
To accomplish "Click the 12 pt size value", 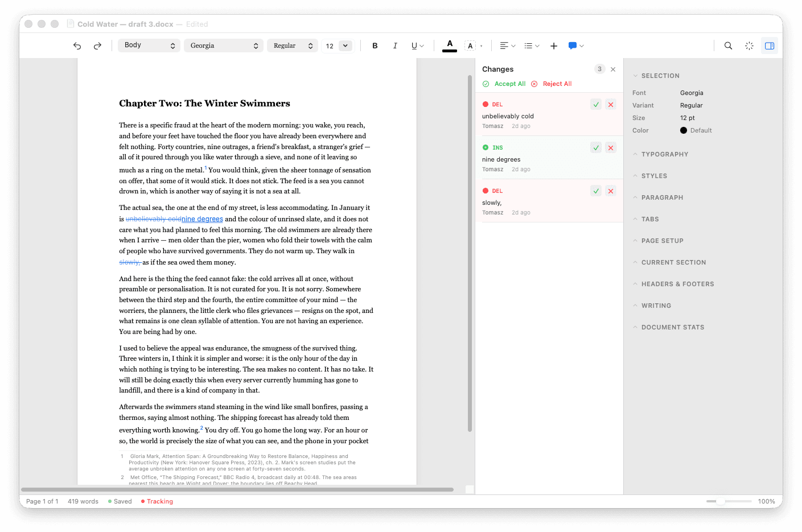I will click(688, 118).
